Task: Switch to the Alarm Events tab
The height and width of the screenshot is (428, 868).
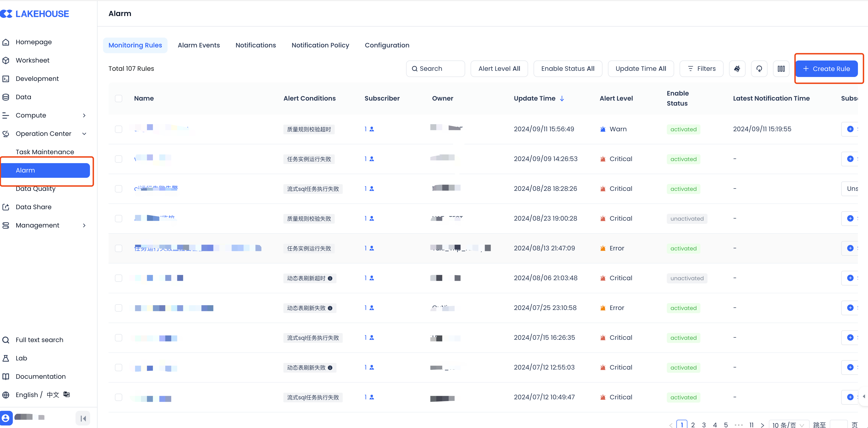Action: click(x=199, y=45)
